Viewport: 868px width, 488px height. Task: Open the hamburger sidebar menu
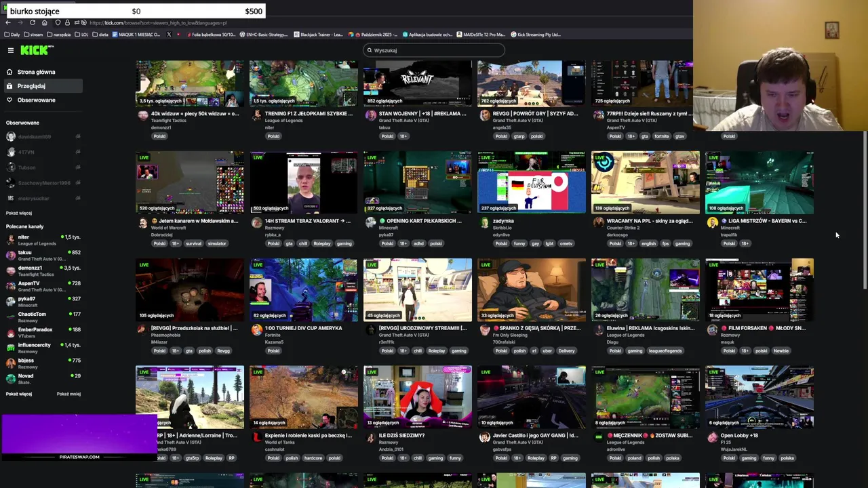click(10, 50)
